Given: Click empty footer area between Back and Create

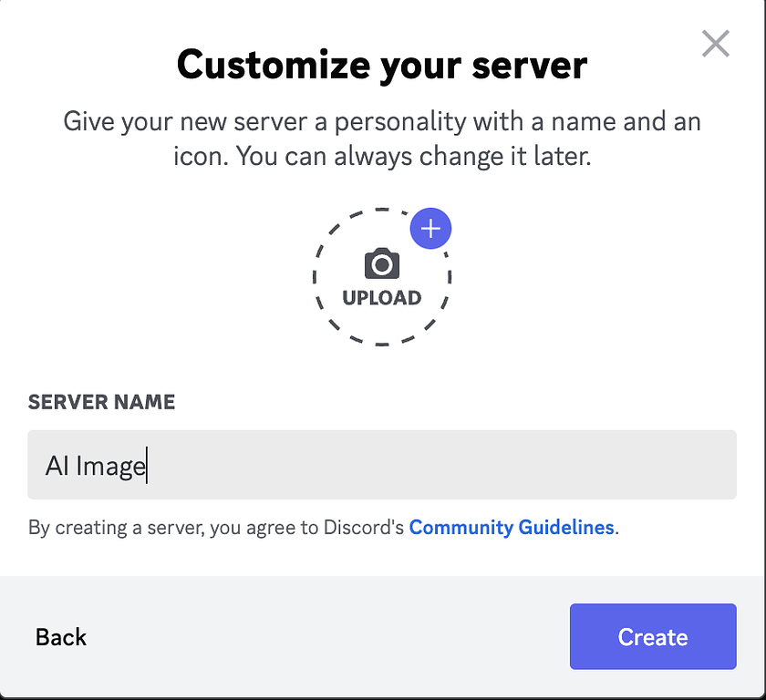Looking at the screenshot, I should [319, 636].
